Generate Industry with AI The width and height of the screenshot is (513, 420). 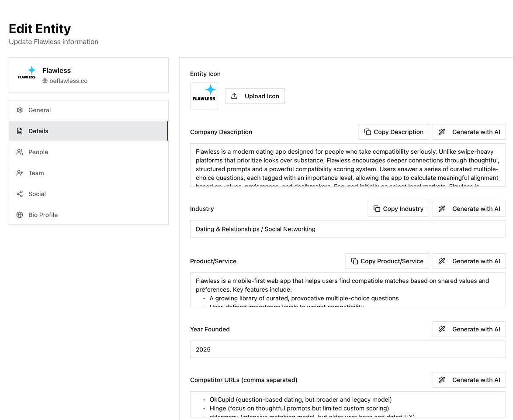pyautogui.click(x=469, y=209)
